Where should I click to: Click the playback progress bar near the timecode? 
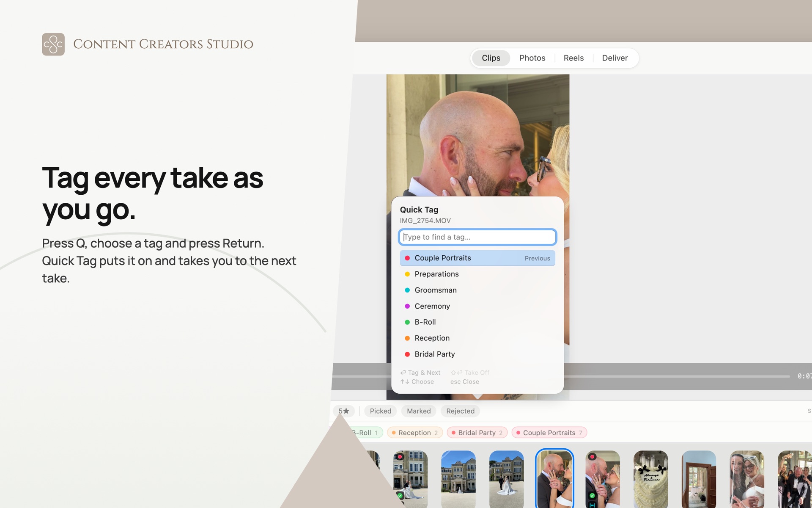677,376
